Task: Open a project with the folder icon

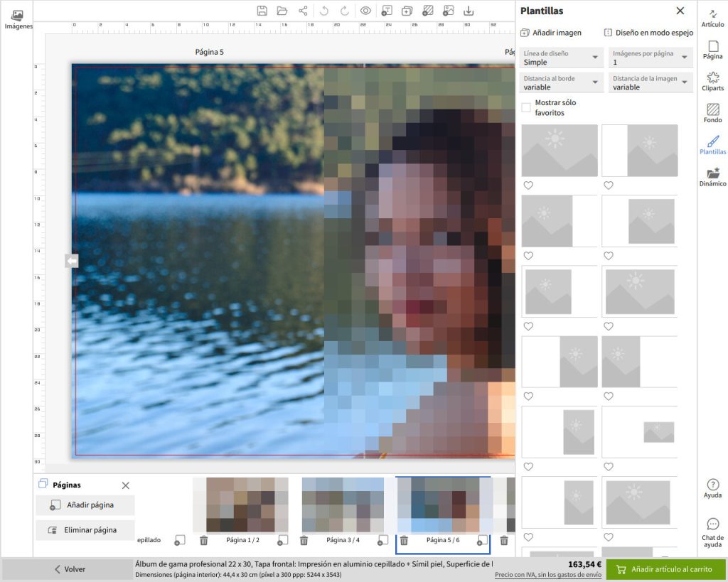Action: pos(282,11)
